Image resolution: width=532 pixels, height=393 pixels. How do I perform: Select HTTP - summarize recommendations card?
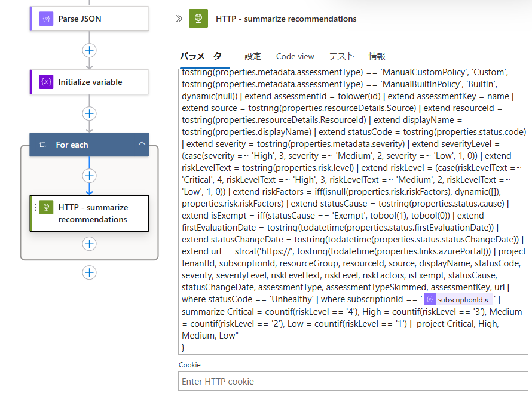coord(89,213)
